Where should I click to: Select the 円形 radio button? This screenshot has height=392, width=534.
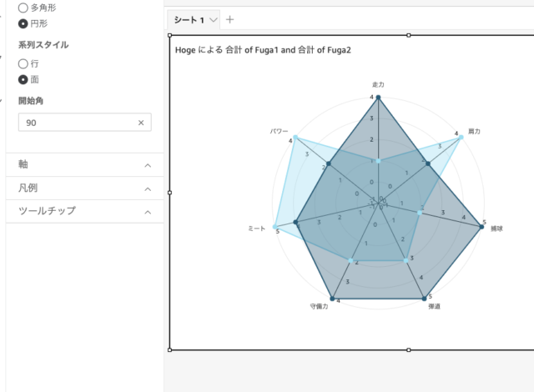(23, 23)
